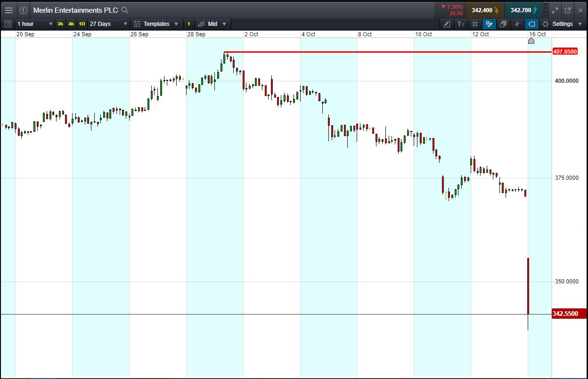Click the 10 Oct date label
Image resolution: width=588 pixels, height=379 pixels.
click(424, 34)
